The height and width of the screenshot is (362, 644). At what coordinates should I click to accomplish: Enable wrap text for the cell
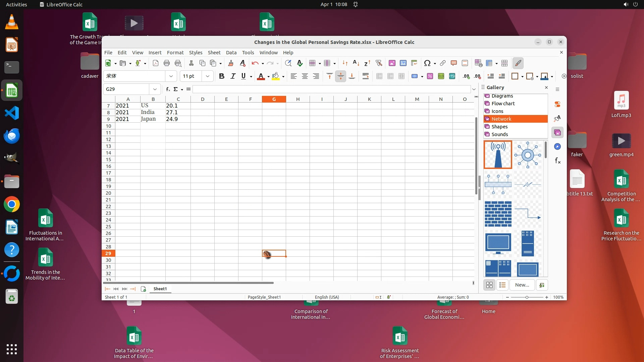click(x=366, y=76)
